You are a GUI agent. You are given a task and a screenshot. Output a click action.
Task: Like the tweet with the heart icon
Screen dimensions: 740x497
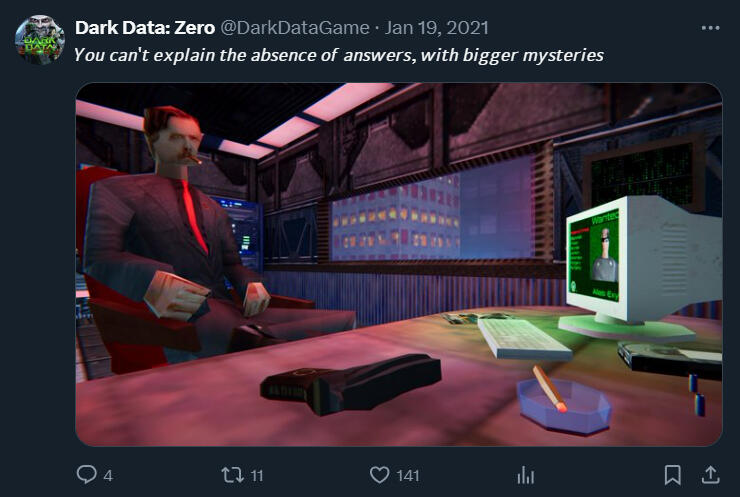pos(379,474)
